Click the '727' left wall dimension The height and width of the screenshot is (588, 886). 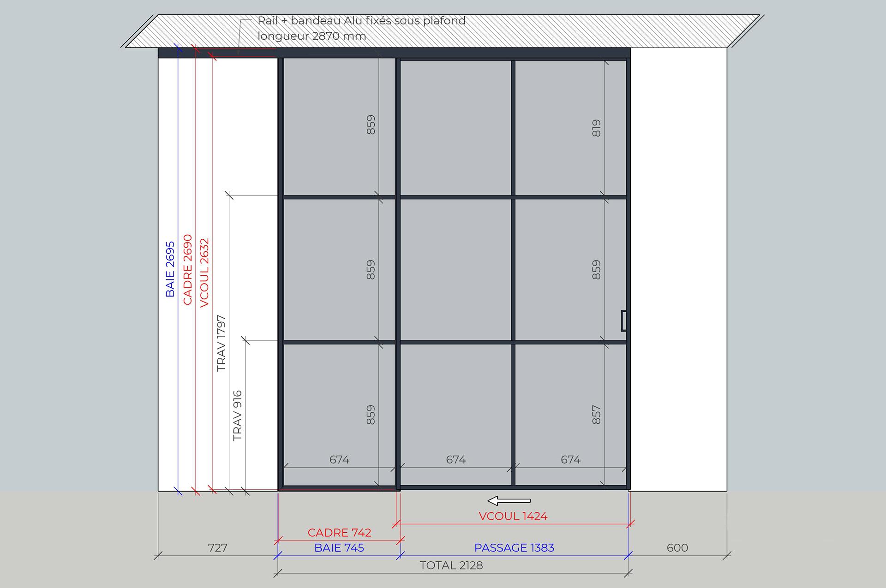(x=217, y=548)
